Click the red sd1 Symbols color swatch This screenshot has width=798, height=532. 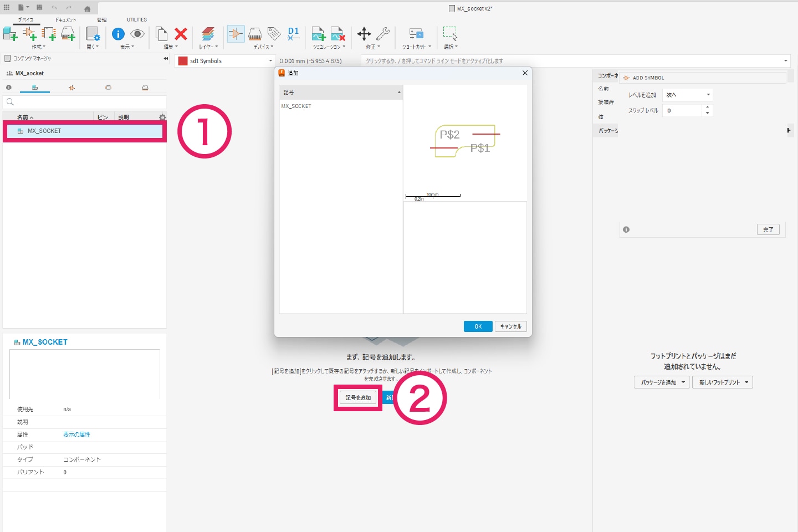pos(183,61)
